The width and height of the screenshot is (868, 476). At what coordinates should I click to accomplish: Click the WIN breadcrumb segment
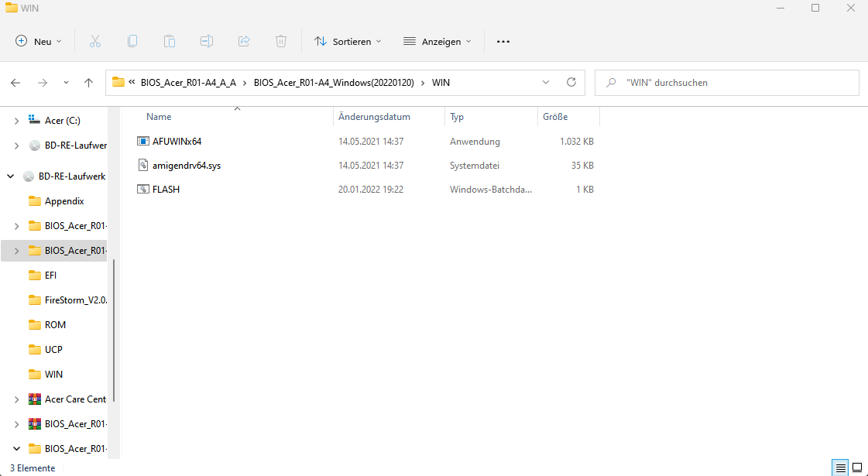pyautogui.click(x=441, y=83)
